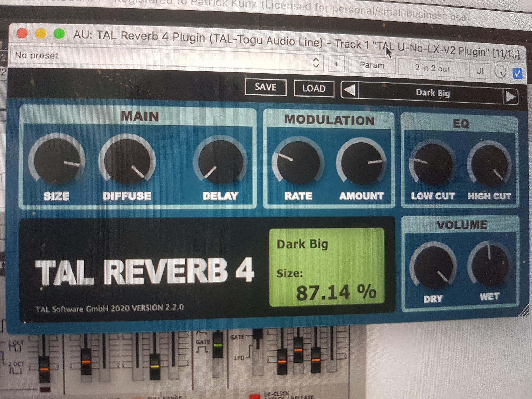532x399 pixels.
Task: Click the DELAY knob
Action: pos(220,162)
